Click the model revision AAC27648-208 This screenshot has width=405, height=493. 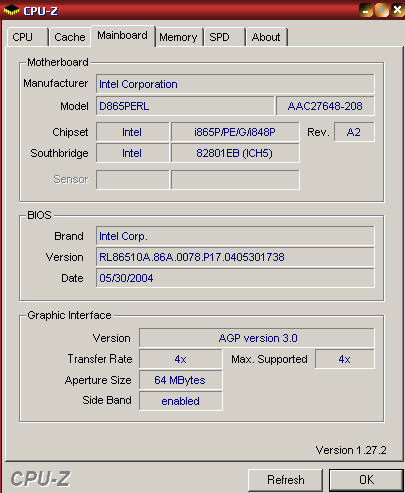(325, 106)
